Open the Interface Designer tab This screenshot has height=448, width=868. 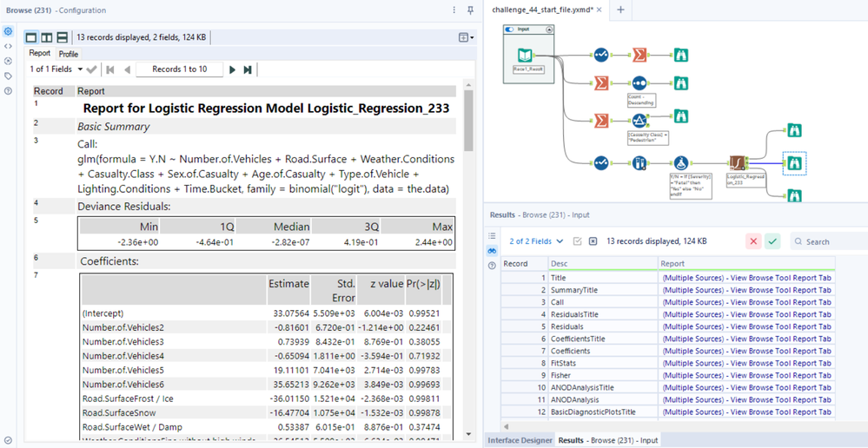coord(520,440)
